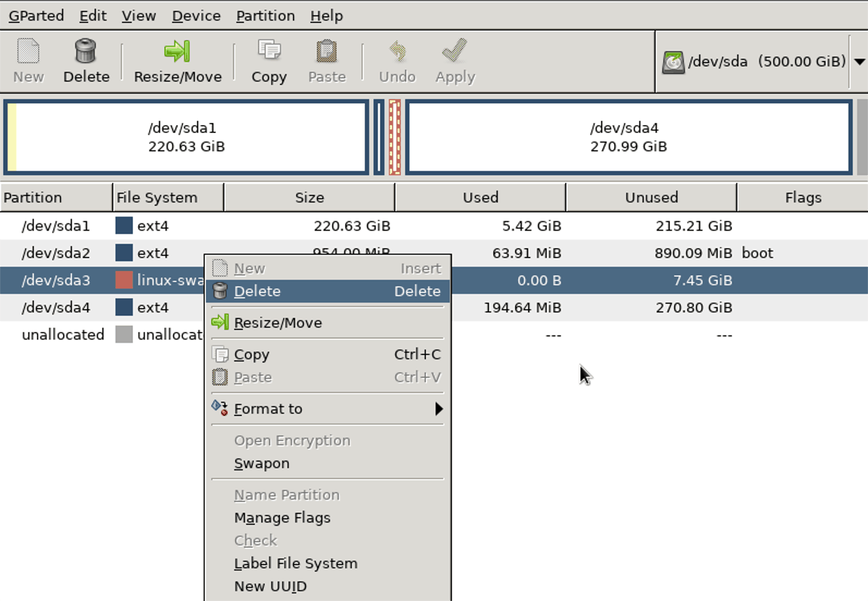Choose Manage Flags in the context menu
This screenshot has width=868, height=601.
(328, 518)
